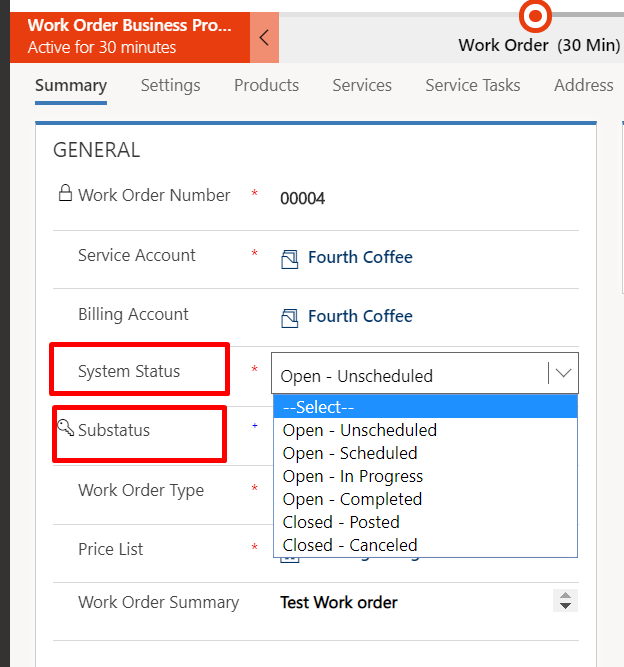Select Open - Scheduled status option
This screenshot has width=624, height=667.
point(349,453)
